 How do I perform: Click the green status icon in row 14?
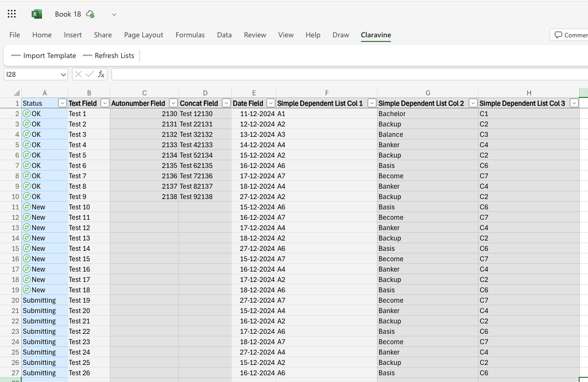click(26, 238)
